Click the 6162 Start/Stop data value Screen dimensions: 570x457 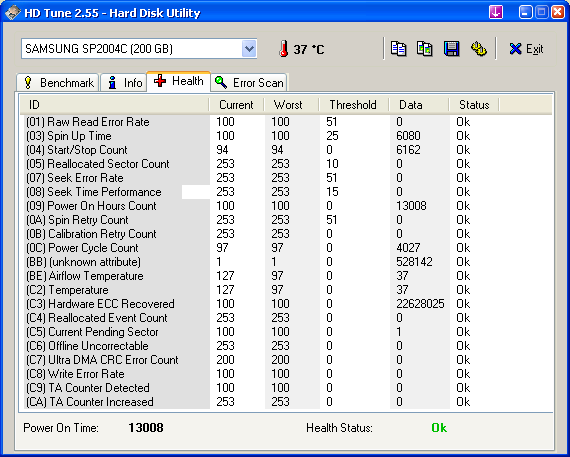click(408, 150)
